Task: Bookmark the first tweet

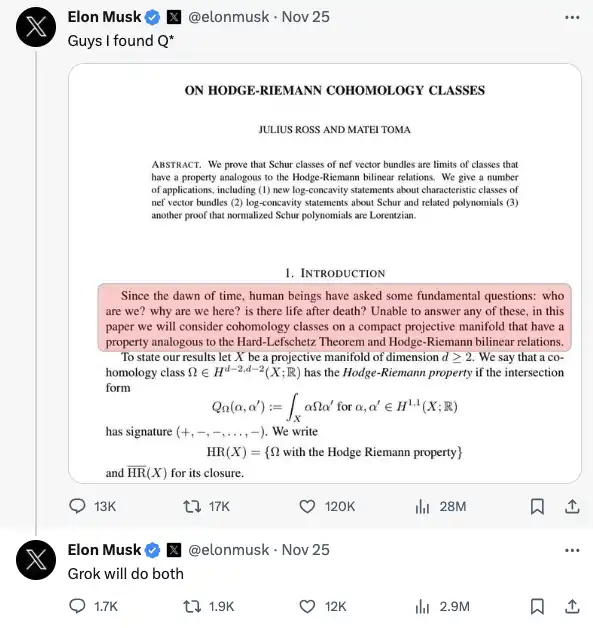Action: [537, 507]
